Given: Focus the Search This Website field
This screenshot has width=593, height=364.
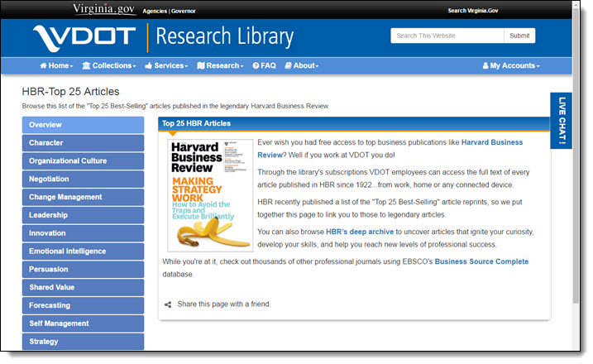Looking at the screenshot, I should pyautogui.click(x=447, y=36).
